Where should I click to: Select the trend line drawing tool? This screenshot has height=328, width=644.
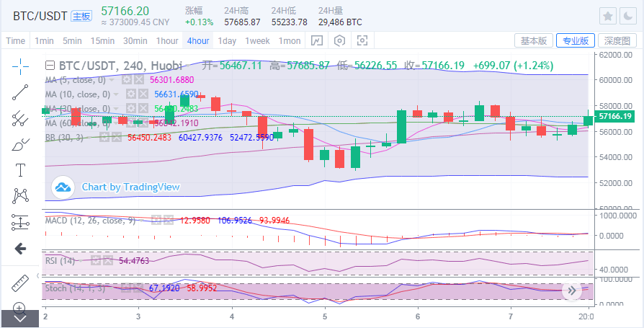tap(19, 92)
